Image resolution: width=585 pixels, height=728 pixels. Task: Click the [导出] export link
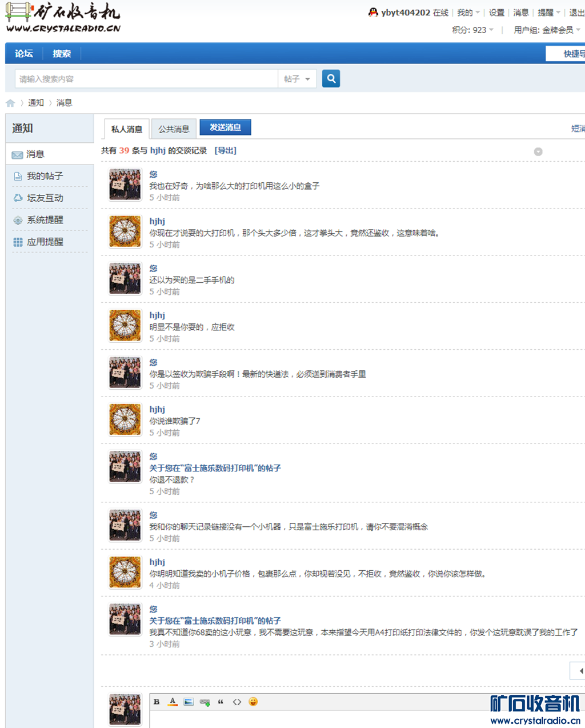pos(225,151)
